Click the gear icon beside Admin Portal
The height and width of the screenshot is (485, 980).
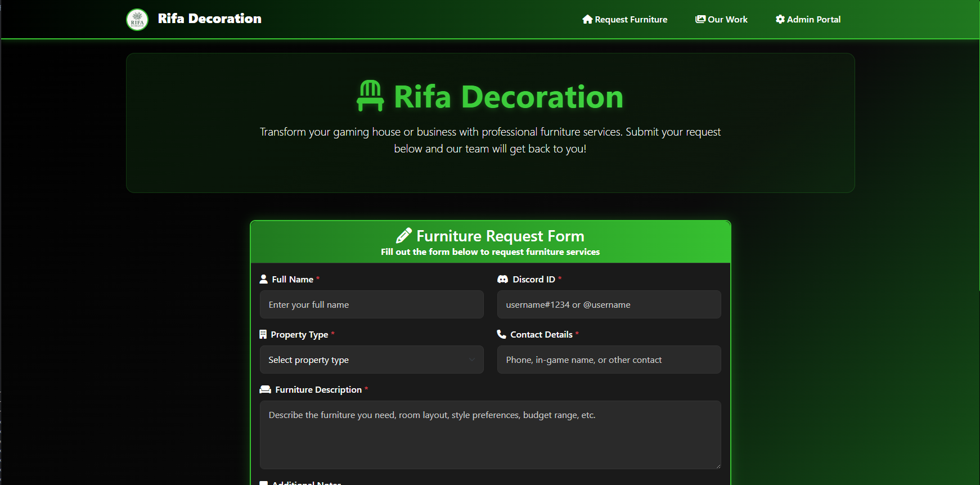[x=780, y=19]
